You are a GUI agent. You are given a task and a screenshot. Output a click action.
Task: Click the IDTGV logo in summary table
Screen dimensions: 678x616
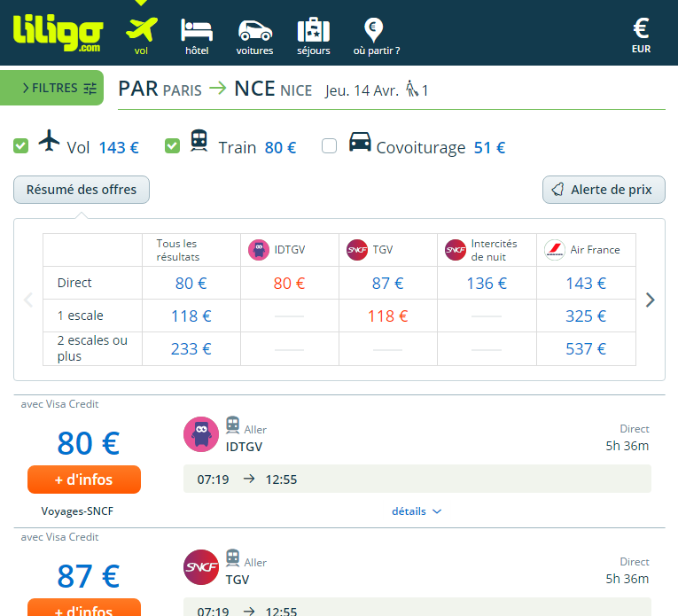(259, 250)
